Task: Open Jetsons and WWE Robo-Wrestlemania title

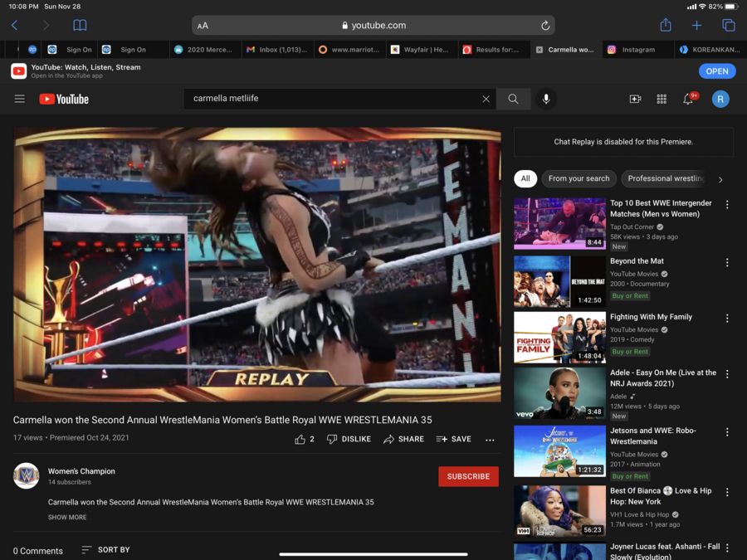Action: pos(653,436)
